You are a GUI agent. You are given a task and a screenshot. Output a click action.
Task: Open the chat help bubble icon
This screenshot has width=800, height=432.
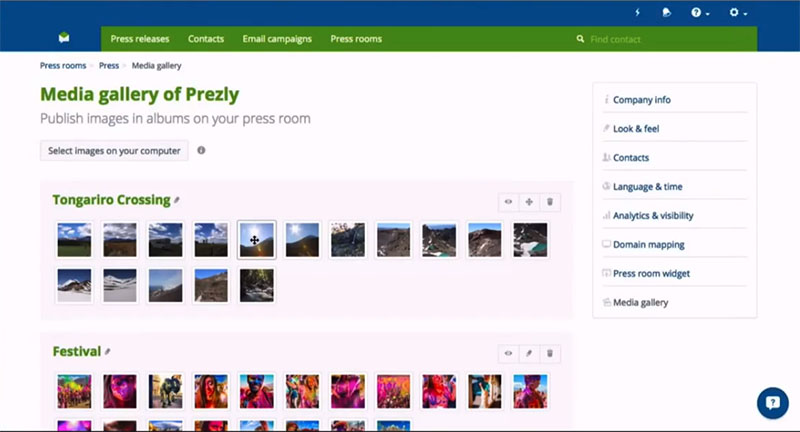(772, 403)
